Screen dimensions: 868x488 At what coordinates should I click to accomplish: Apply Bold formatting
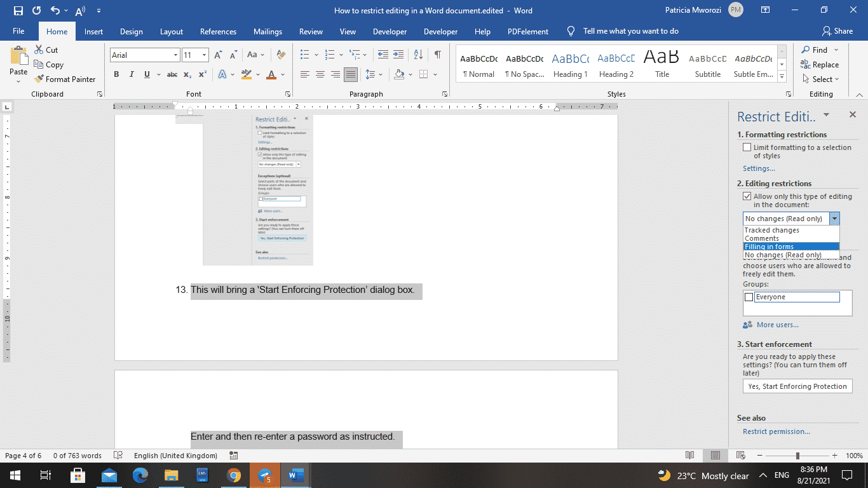point(116,74)
